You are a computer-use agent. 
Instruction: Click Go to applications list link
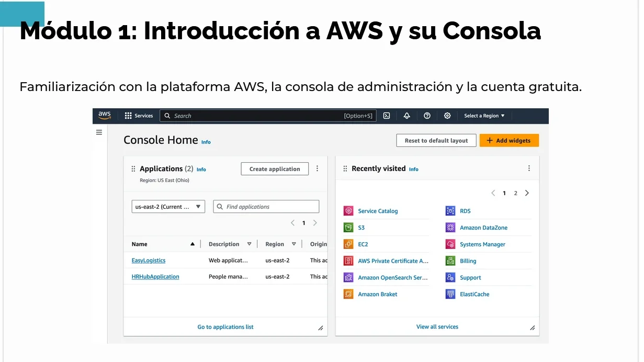coord(225,327)
